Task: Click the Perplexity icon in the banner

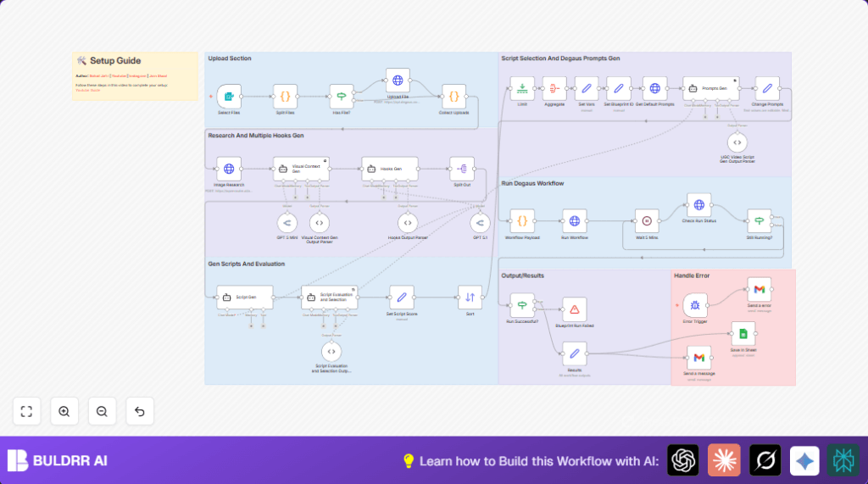Action: [x=843, y=460]
